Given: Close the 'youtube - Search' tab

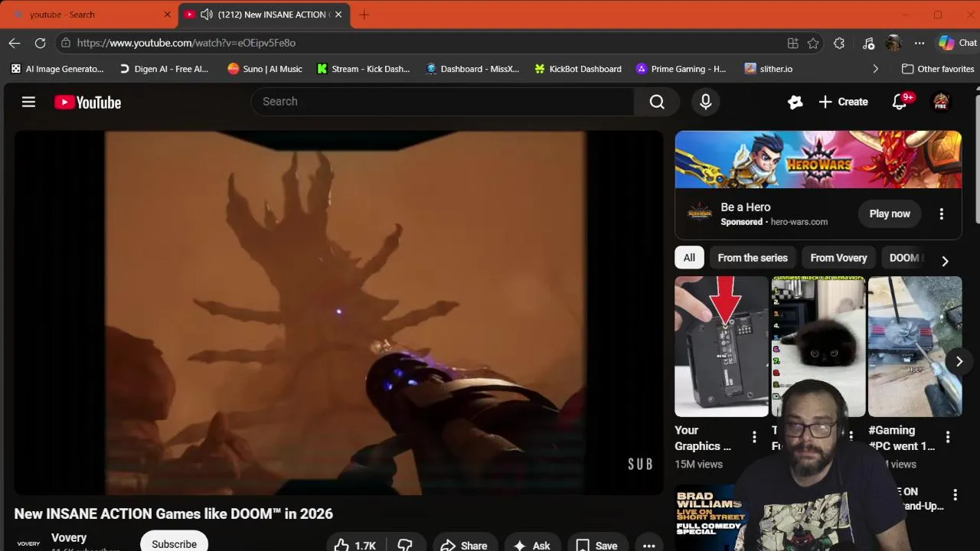Looking at the screenshot, I should pyautogui.click(x=167, y=15).
